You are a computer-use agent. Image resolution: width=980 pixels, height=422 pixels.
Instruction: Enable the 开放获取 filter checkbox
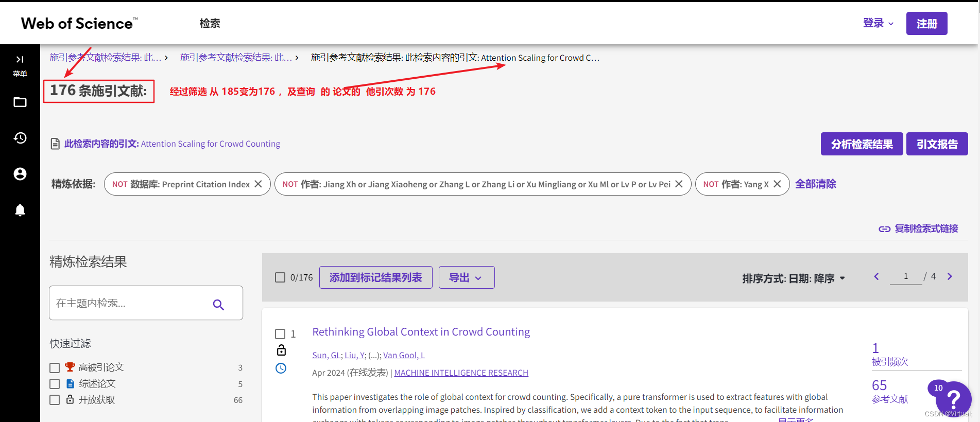55,400
